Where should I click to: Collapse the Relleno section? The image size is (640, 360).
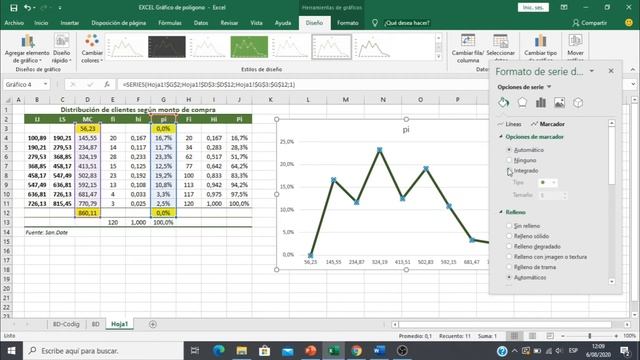pos(501,212)
